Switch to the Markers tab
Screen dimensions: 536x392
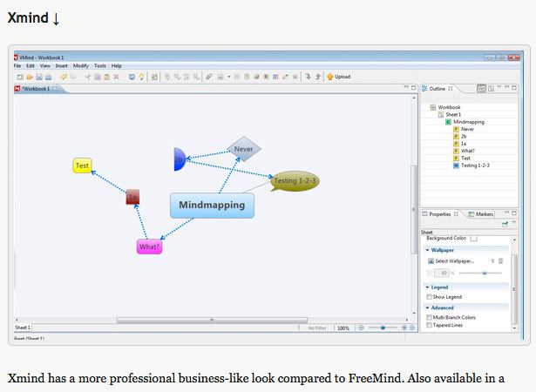coord(481,214)
